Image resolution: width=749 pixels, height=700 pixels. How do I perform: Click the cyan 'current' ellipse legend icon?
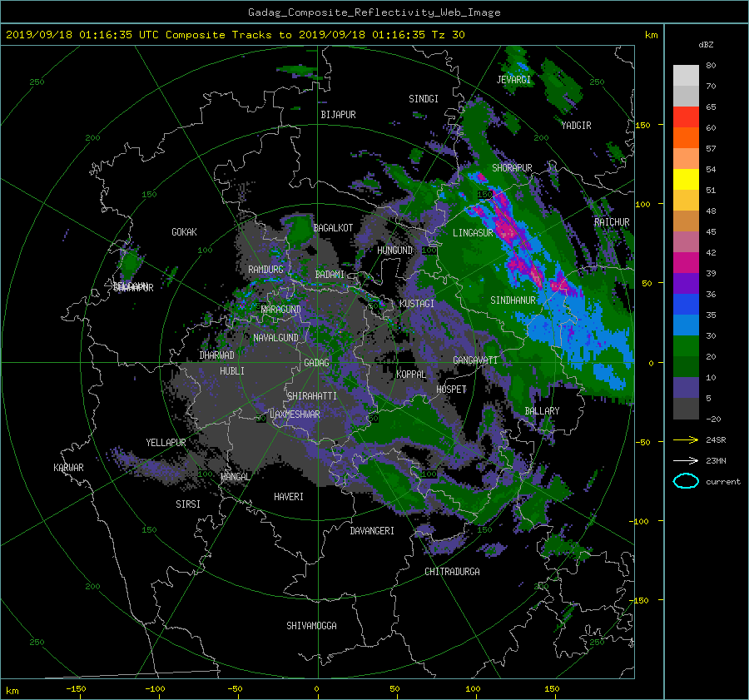[x=686, y=481]
